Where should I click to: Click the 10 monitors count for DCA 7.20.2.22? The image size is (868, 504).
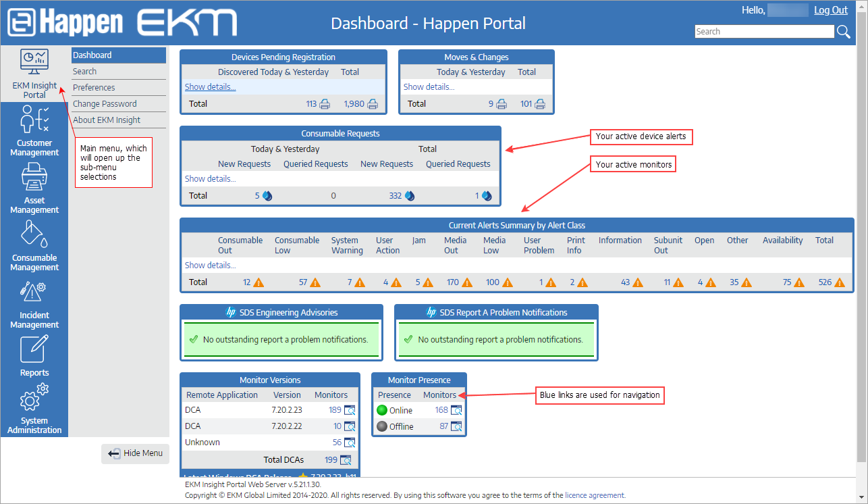(x=337, y=426)
